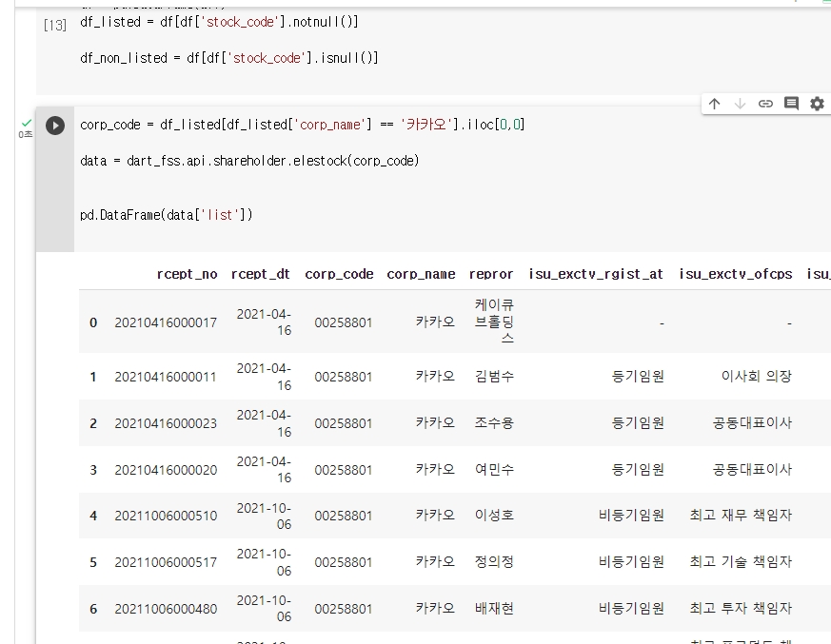
Task: Select the rcept_dt column header
Action: (x=260, y=274)
